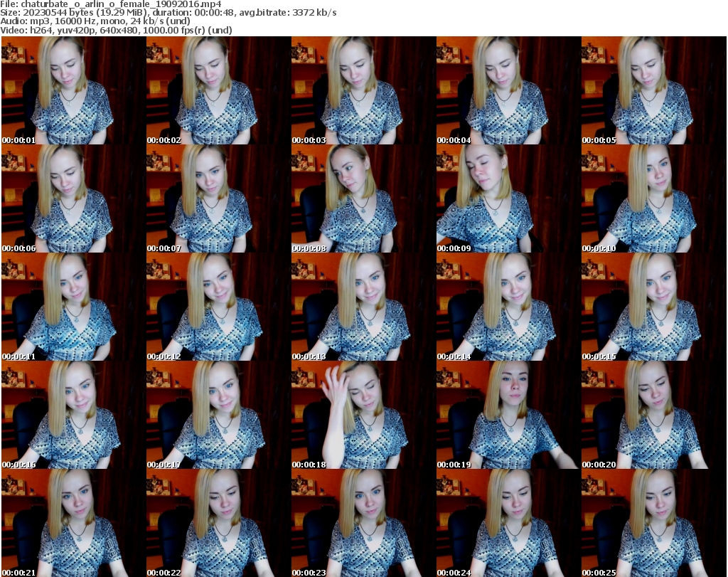Choose the 00:00:14 frame thumbnail
The width and height of the screenshot is (728, 577).
(x=508, y=307)
